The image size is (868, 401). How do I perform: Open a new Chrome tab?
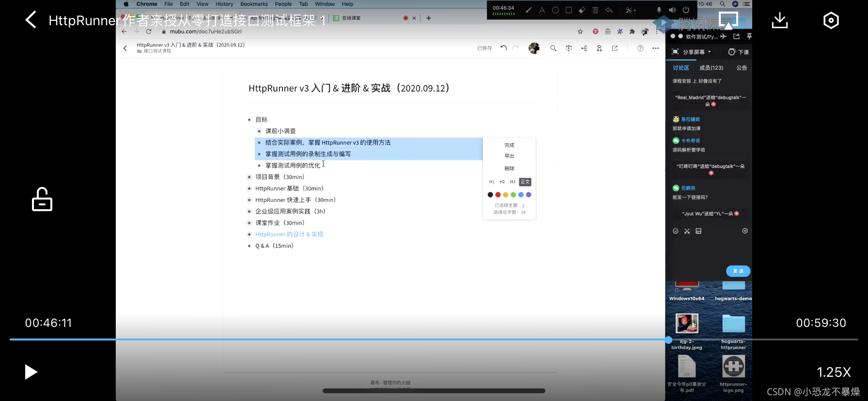tap(428, 18)
